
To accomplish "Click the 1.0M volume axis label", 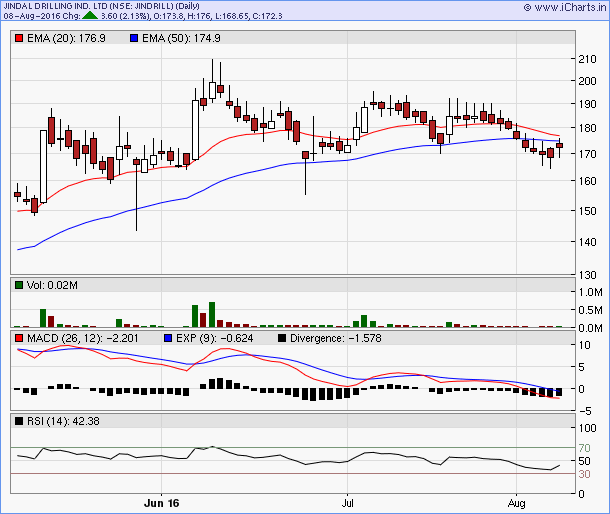I will point(591,292).
